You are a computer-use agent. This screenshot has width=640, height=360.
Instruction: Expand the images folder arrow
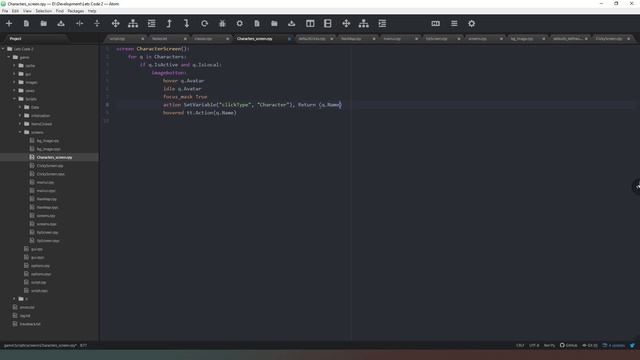(x=14, y=82)
